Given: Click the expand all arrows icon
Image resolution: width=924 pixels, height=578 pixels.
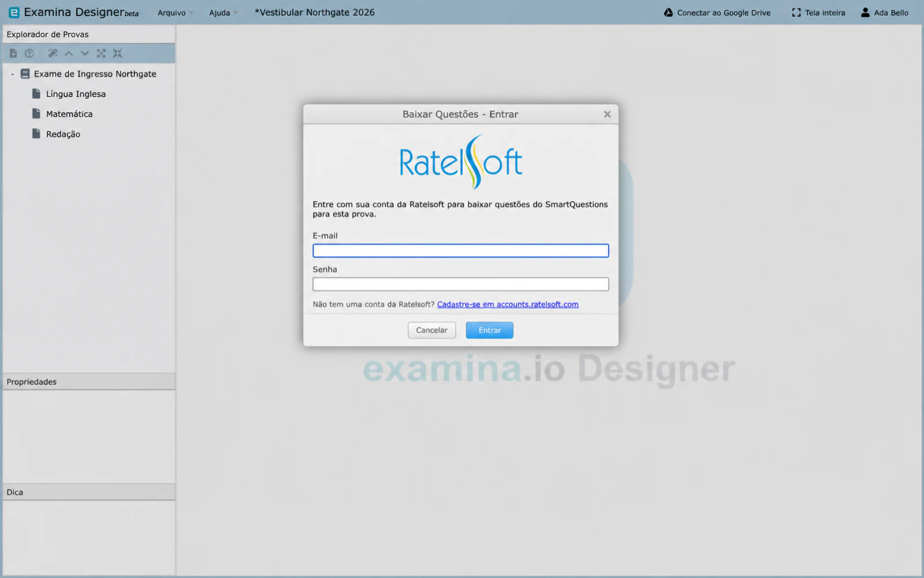Looking at the screenshot, I should [101, 53].
